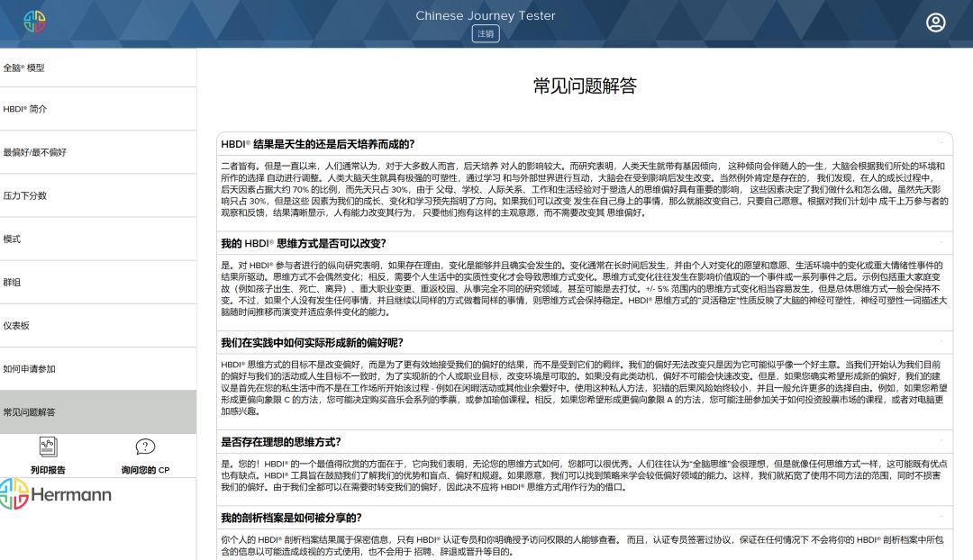Screen dimensions: 973x560
Task: Go to HBDI 简介 in the sidebar
Action: [x=98, y=109]
